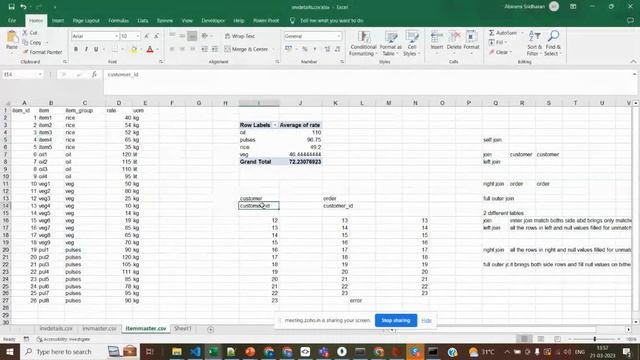
Task: Open Find & Select menu
Action: click(553, 43)
